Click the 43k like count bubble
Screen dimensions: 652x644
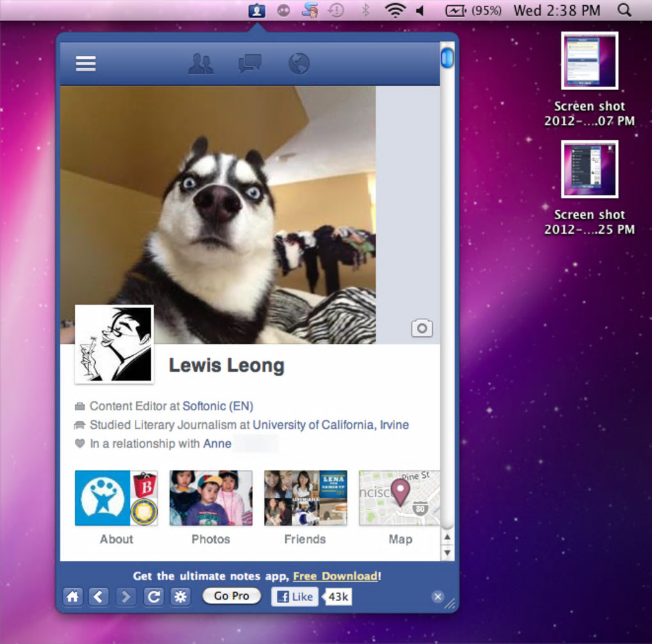(x=338, y=597)
